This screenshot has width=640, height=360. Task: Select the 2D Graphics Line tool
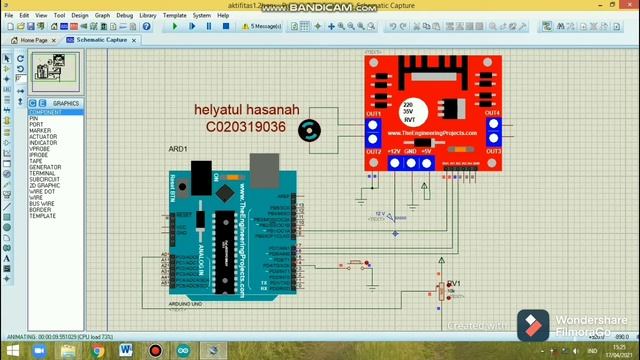(x=7, y=207)
